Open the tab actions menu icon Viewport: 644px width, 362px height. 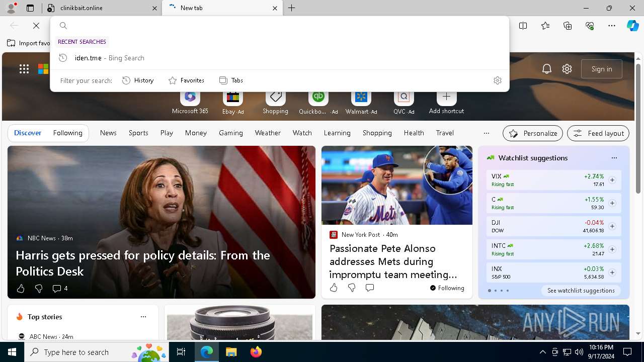tap(30, 8)
